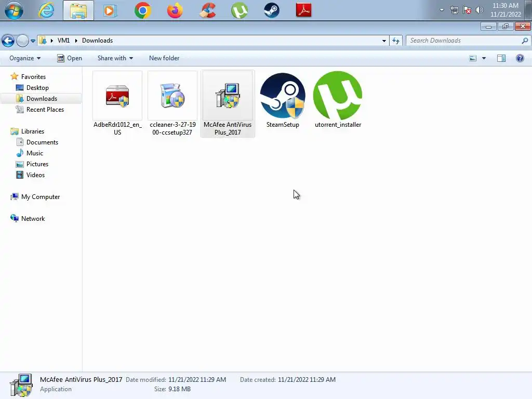Click the volume speaker tray icon
Image resolution: width=532 pixels, height=399 pixels.
479,10
